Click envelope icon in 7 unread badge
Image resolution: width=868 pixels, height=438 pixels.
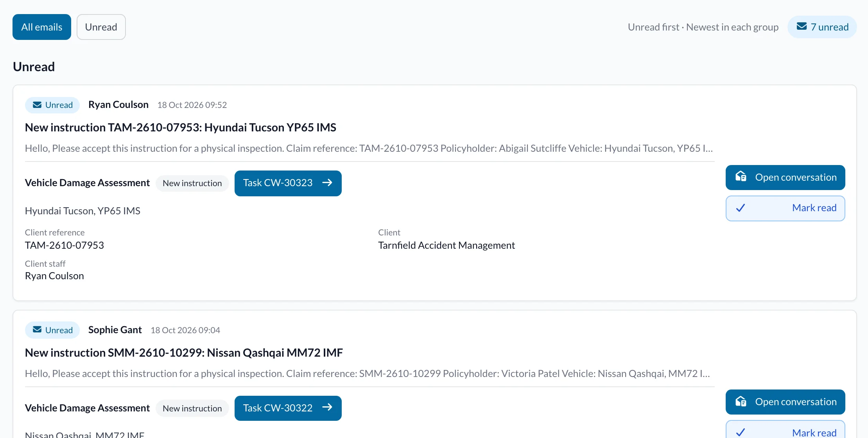coord(802,27)
